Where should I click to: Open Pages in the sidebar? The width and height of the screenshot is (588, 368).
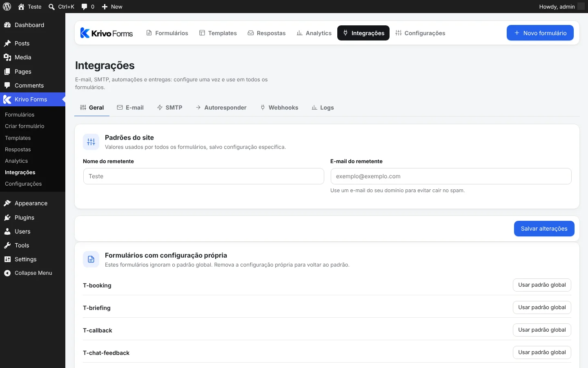point(33,72)
